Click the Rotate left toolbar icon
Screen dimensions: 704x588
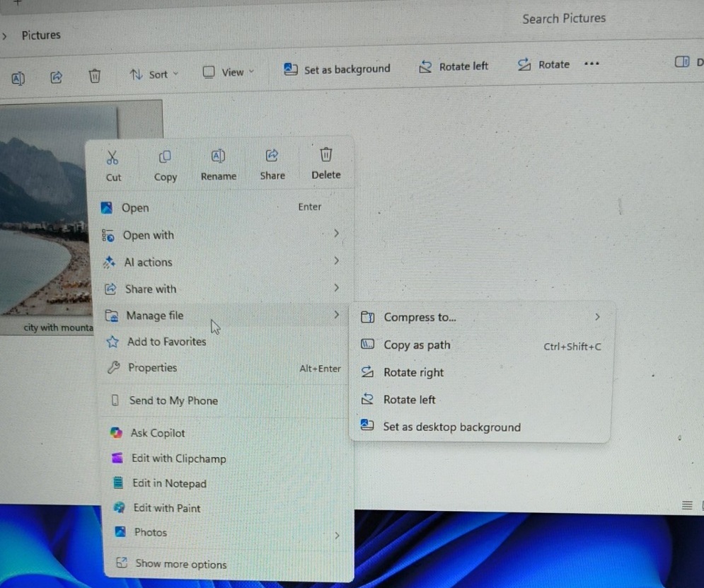pyautogui.click(x=426, y=66)
